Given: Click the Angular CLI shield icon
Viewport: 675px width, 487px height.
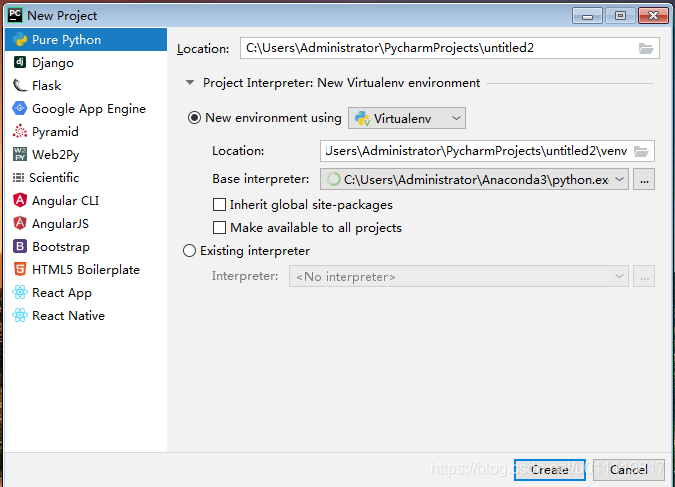Looking at the screenshot, I should 20,200.
